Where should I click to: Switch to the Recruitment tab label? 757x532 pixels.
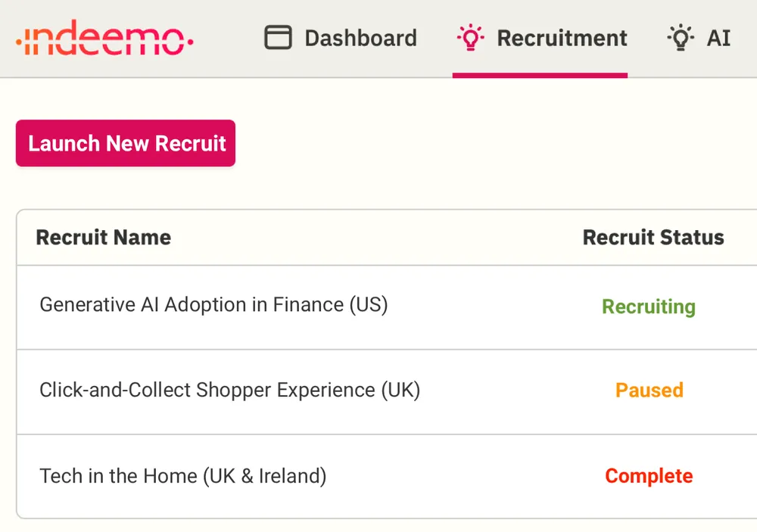coord(562,38)
